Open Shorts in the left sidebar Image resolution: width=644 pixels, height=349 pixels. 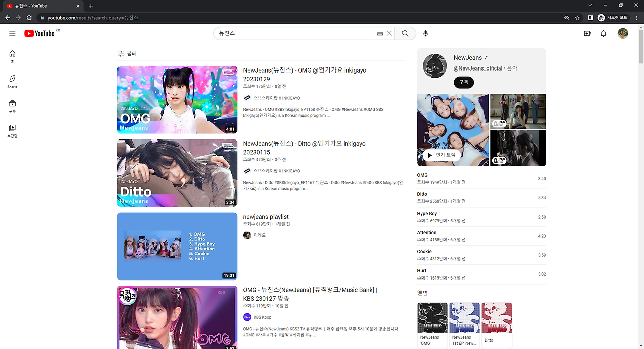point(12,81)
